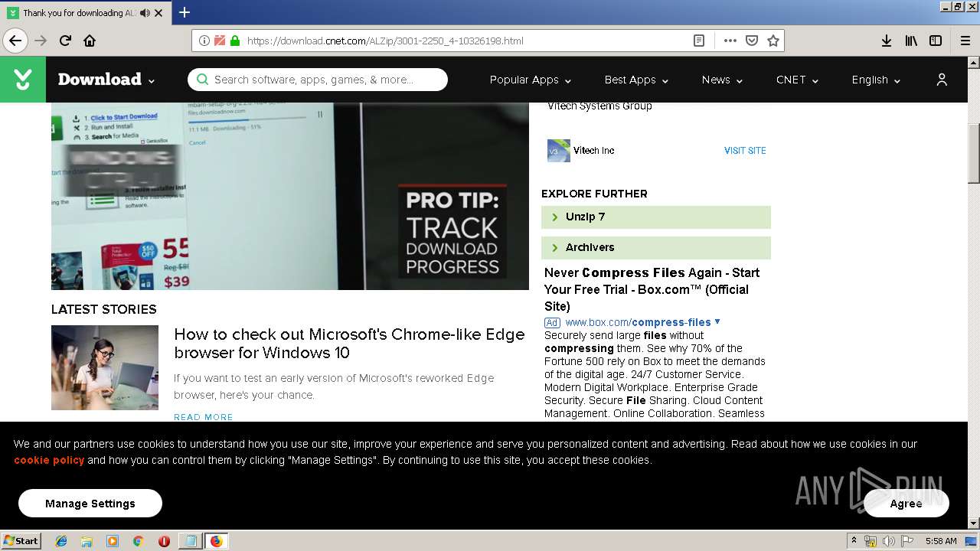This screenshot has height=551, width=980.
Task: Open the Windows Start menu
Action: click(x=21, y=540)
